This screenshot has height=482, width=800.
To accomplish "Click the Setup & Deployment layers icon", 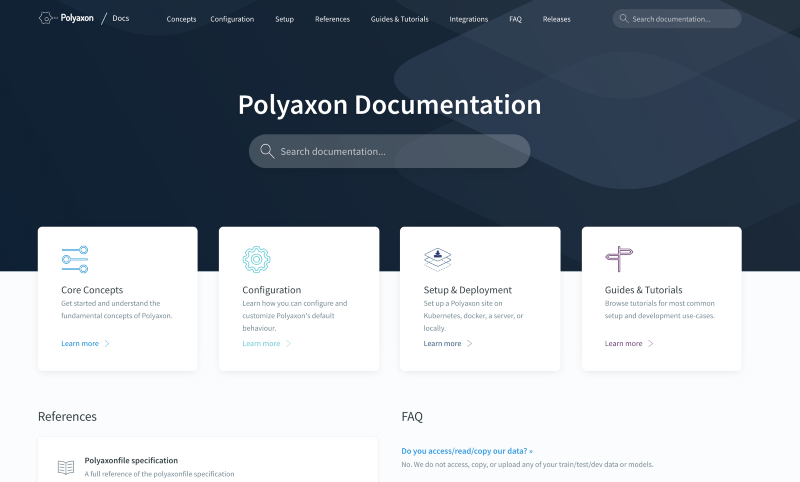I will click(437, 259).
